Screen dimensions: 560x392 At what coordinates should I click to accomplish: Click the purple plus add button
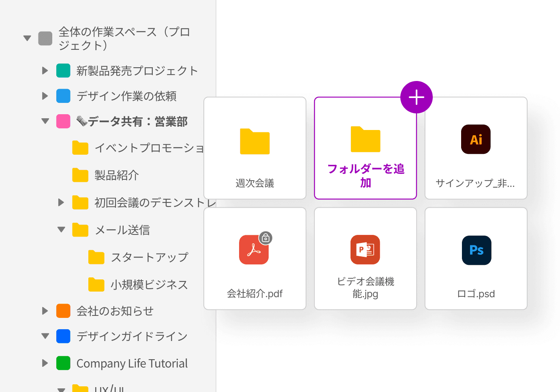416,97
